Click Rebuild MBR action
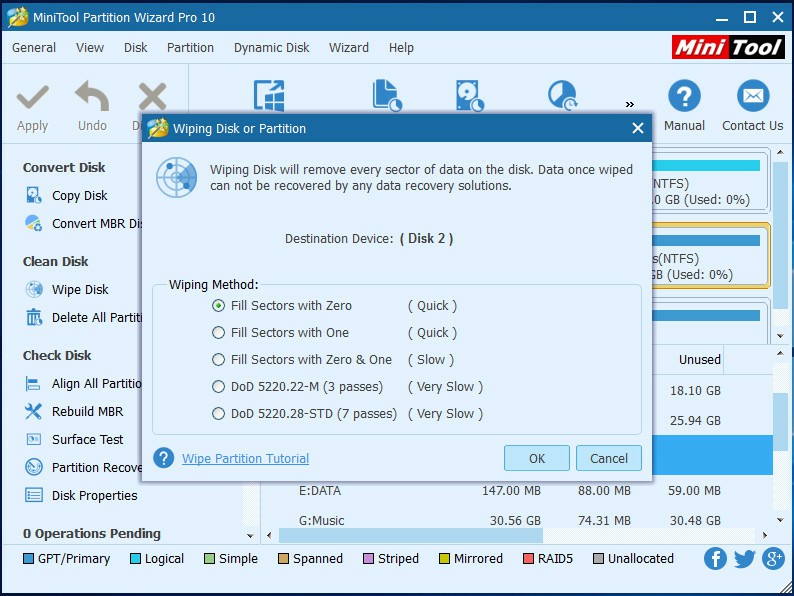This screenshot has width=794, height=596. pos(88,411)
